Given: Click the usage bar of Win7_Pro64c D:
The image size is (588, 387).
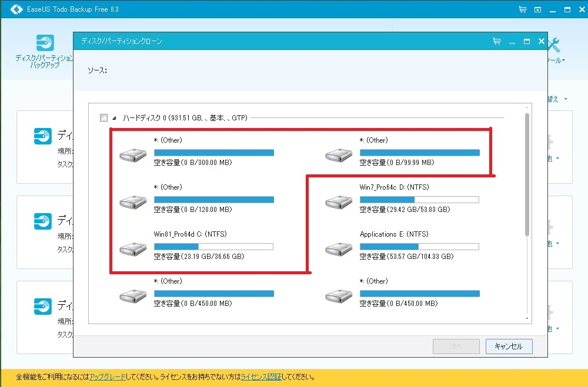Looking at the screenshot, I should pyautogui.click(x=419, y=200).
